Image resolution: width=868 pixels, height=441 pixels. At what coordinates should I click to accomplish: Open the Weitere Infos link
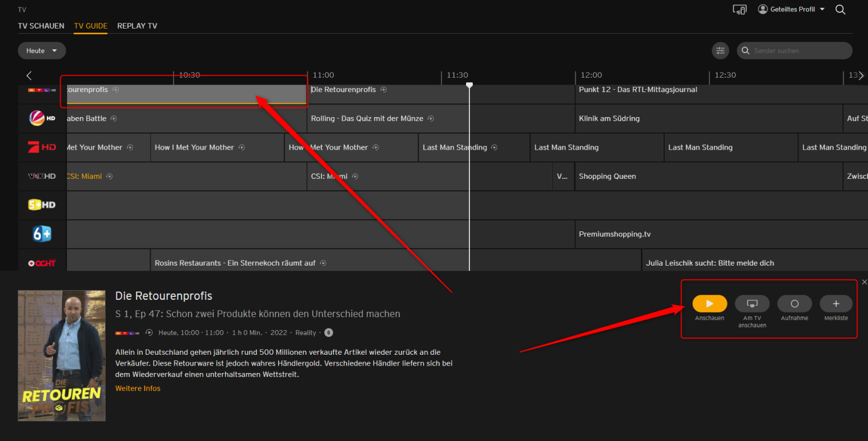point(138,388)
